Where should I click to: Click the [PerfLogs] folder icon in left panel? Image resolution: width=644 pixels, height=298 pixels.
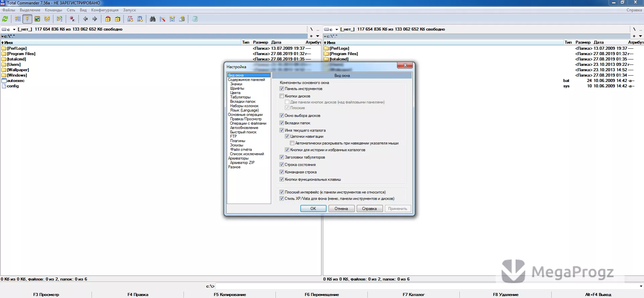[4, 48]
